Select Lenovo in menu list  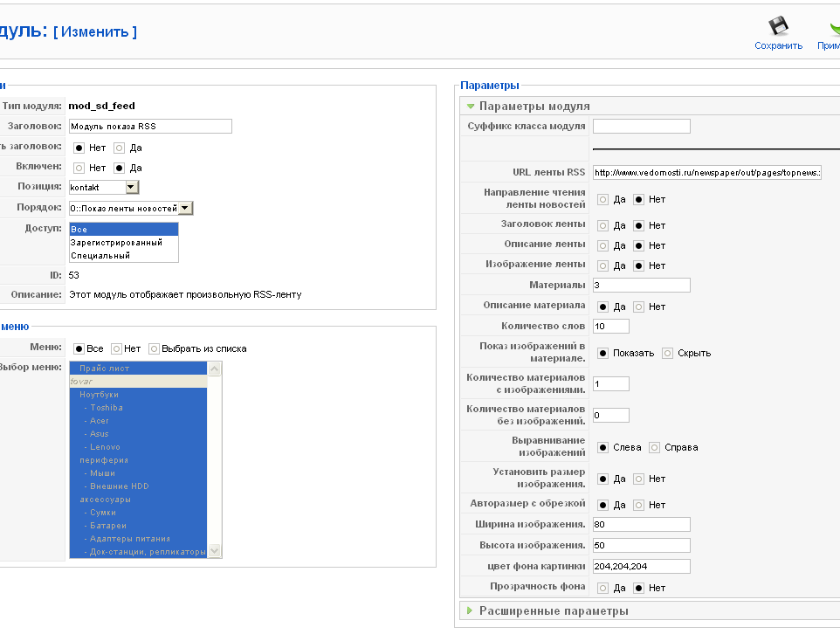point(138,447)
